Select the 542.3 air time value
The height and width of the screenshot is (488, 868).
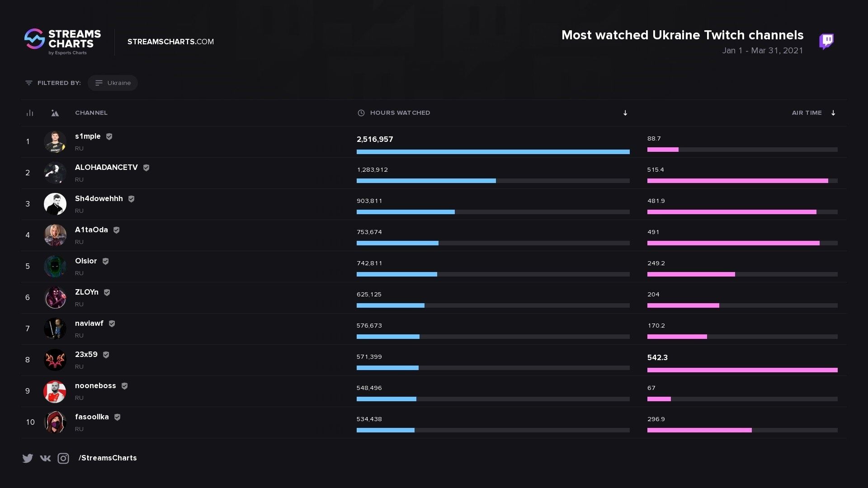click(657, 358)
